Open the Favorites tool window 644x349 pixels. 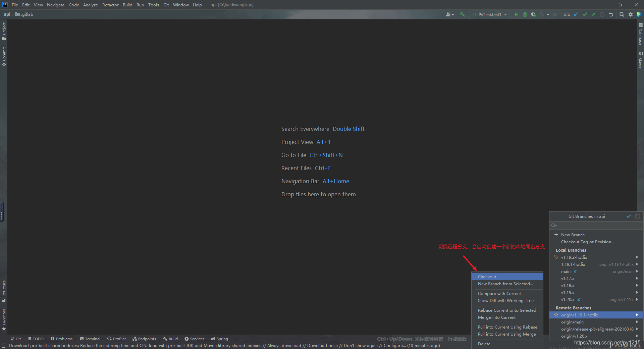(4, 319)
